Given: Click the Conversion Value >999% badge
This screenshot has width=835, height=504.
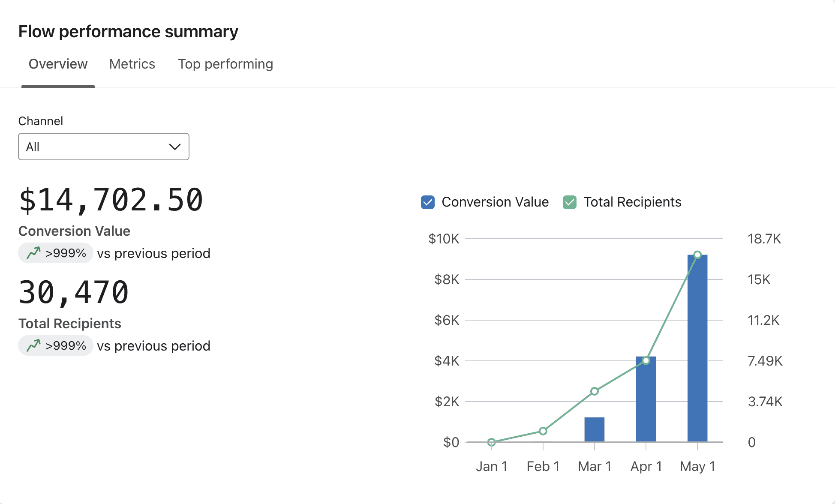Looking at the screenshot, I should tap(56, 253).
